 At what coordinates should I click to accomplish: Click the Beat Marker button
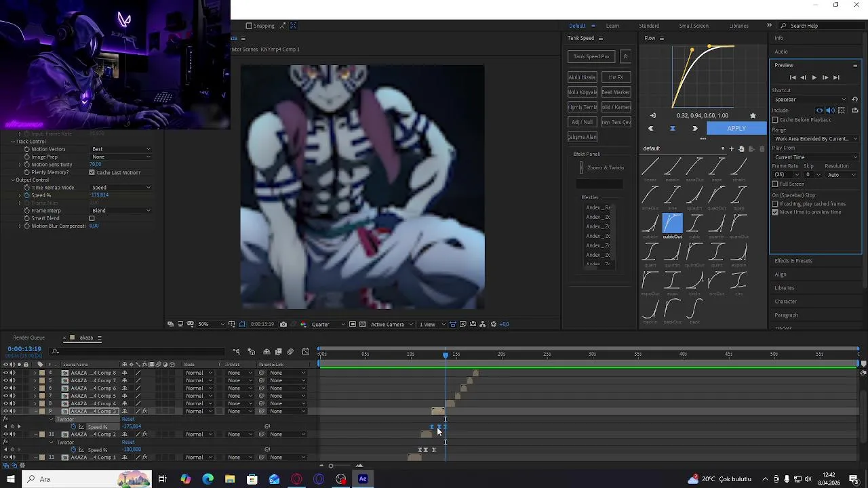(616, 92)
